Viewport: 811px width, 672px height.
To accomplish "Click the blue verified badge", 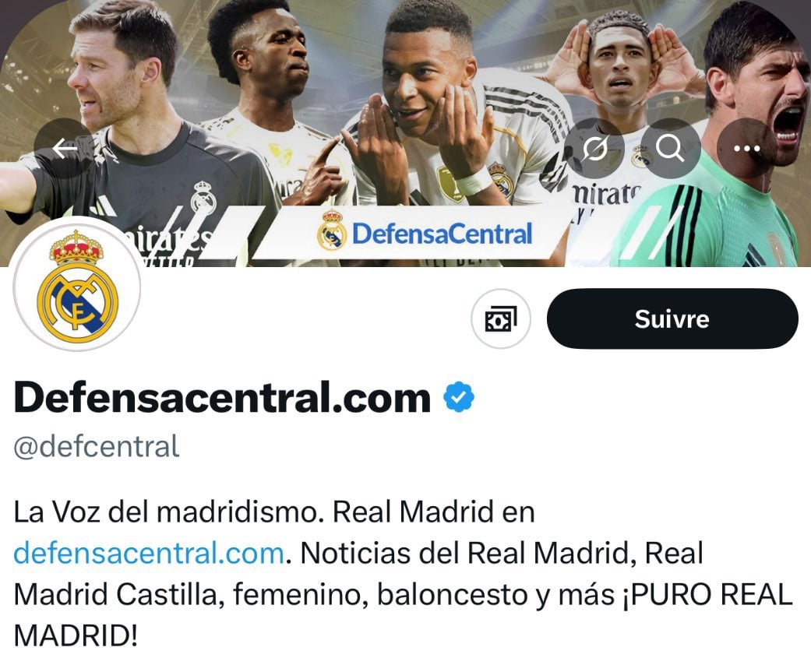I will click(459, 397).
